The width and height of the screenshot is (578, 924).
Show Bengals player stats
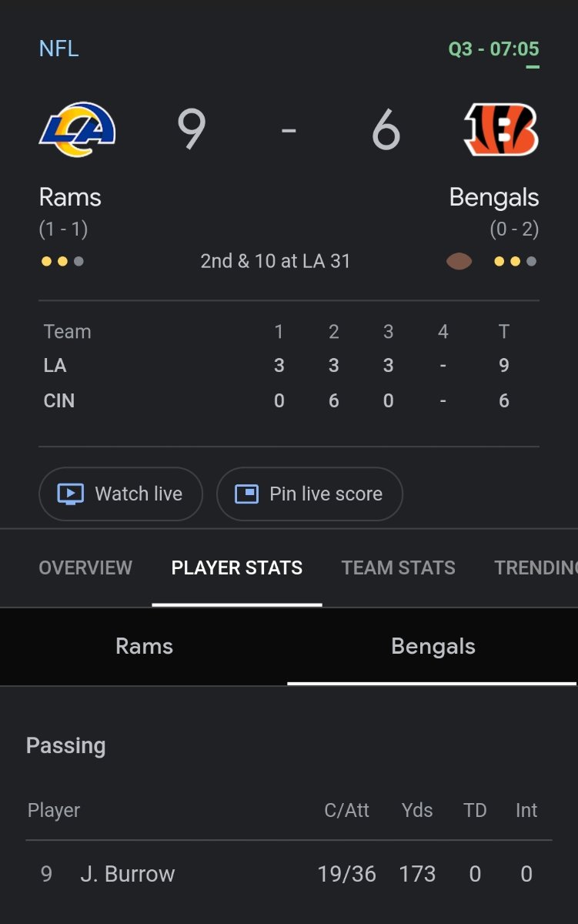pyautogui.click(x=433, y=646)
